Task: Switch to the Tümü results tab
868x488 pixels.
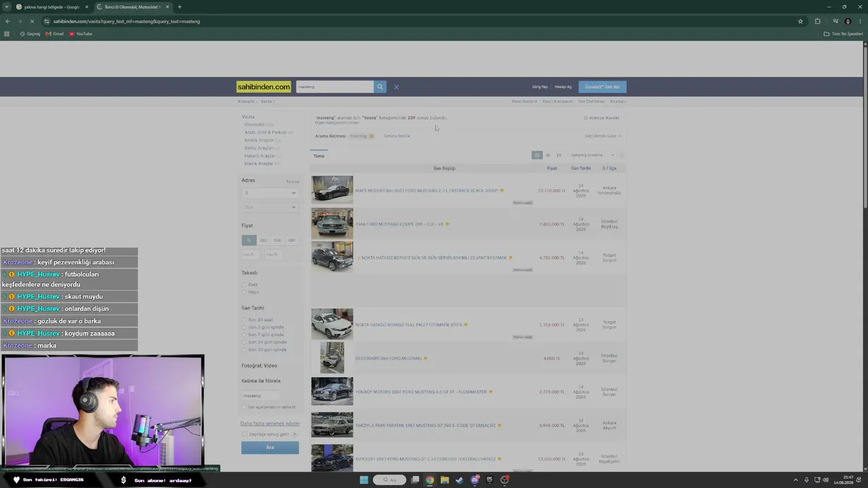Action: coord(319,156)
